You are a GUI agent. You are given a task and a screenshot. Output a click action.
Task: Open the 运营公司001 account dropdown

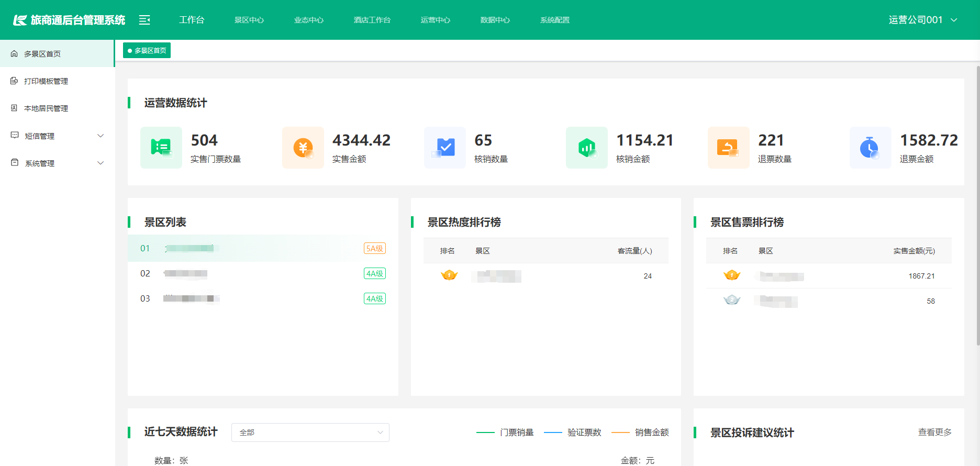923,20
